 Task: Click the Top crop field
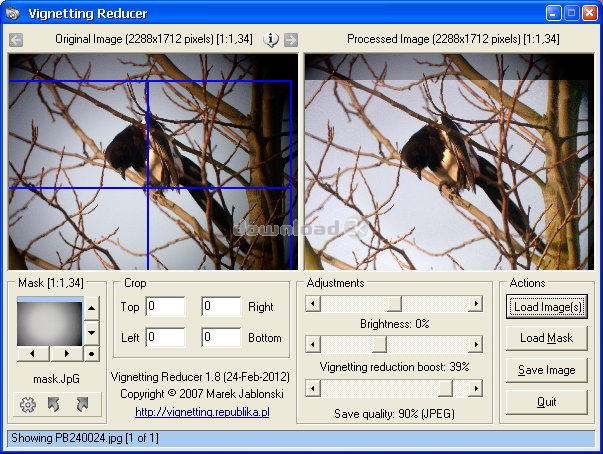(165, 306)
